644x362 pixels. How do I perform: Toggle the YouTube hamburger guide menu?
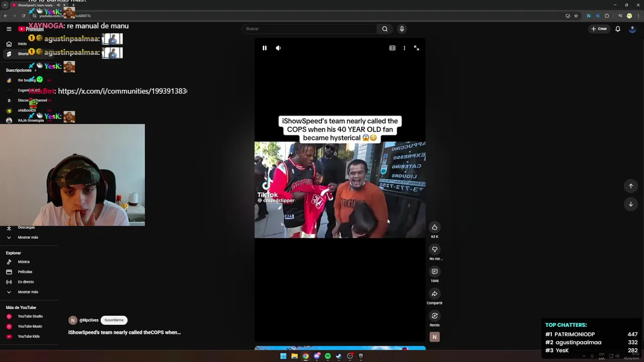point(9,29)
